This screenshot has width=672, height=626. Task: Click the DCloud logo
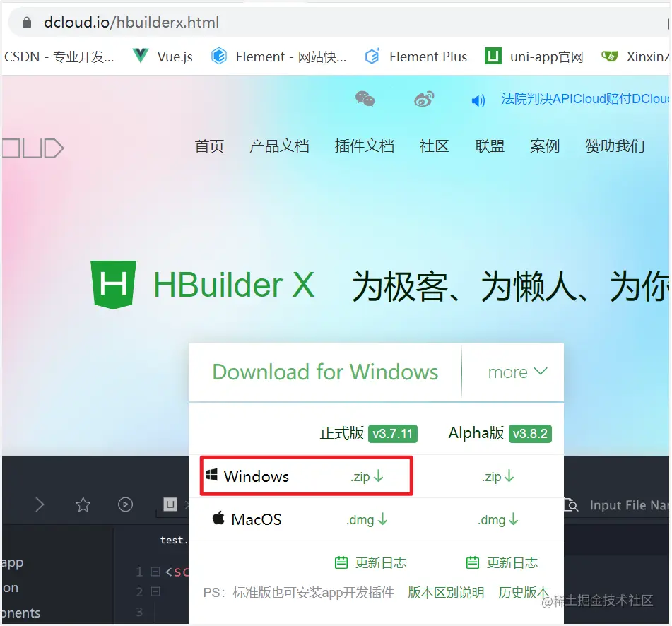(33, 148)
